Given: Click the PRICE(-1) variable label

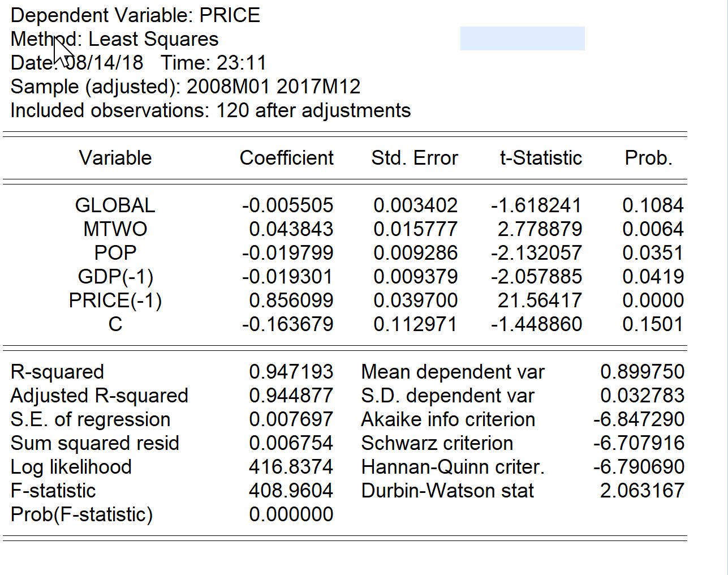Looking at the screenshot, I should point(115,301).
